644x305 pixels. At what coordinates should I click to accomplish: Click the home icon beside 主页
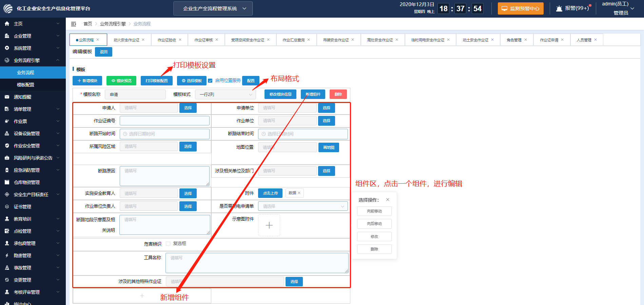(7, 24)
